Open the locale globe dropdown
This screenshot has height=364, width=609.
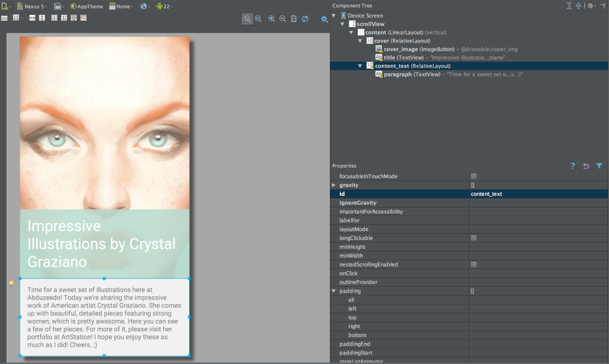click(145, 6)
